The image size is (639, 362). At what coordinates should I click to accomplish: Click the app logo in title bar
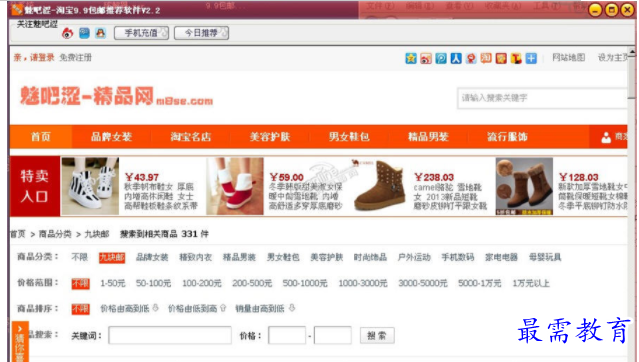(17, 10)
